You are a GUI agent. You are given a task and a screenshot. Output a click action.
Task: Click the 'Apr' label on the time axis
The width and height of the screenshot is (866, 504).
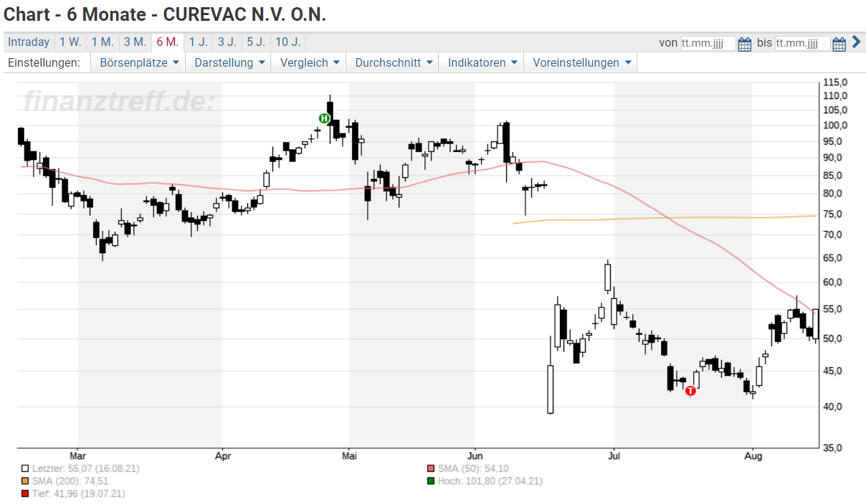pyautogui.click(x=223, y=456)
